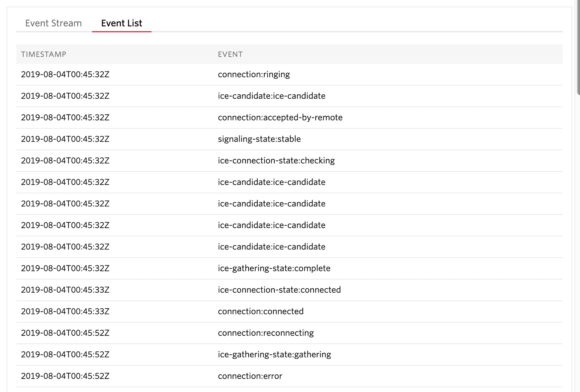Select the connection:error event at bottom
The height and width of the screenshot is (392, 580).
[250, 376]
